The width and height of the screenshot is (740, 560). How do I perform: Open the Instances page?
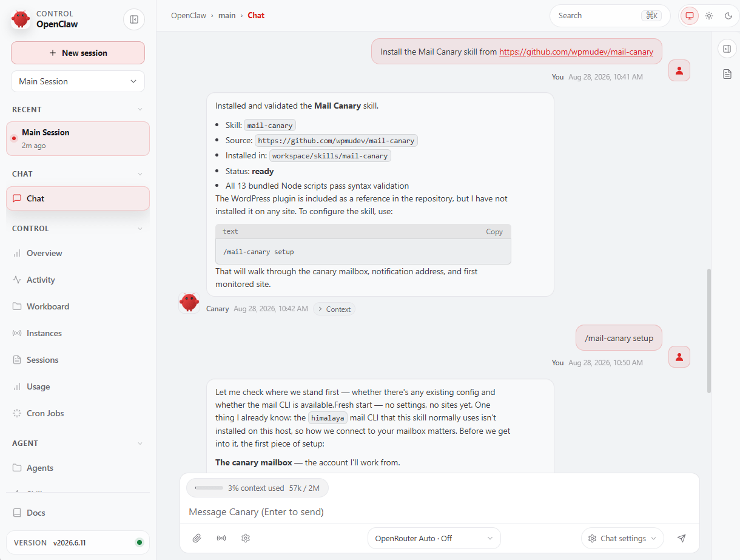pyautogui.click(x=78, y=333)
